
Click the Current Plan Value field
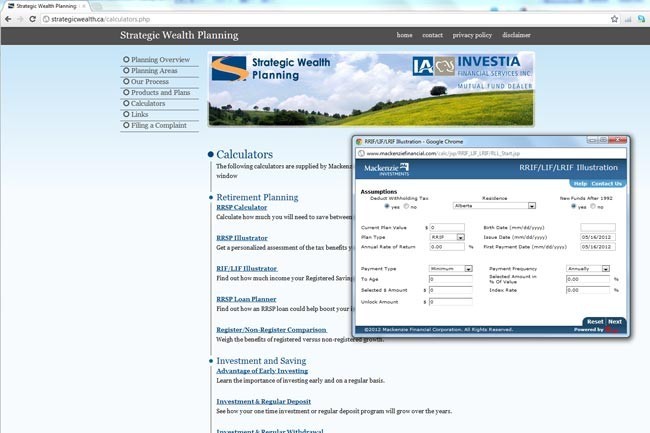447,227
